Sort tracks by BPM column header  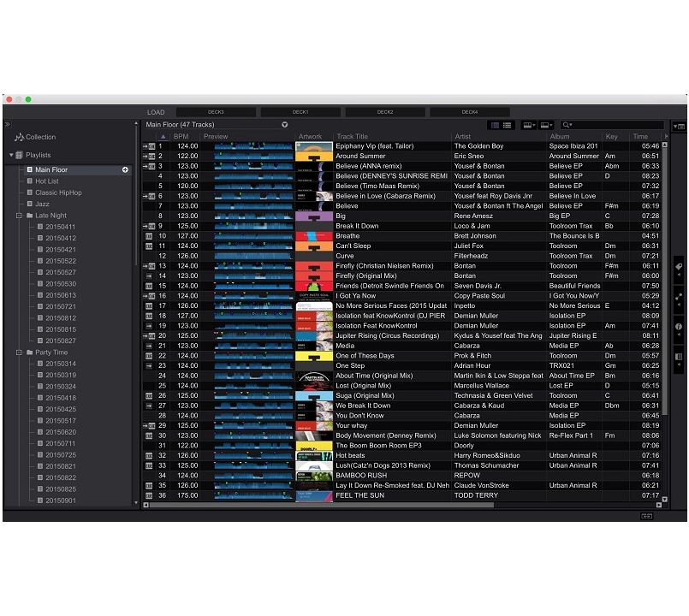pos(181,137)
